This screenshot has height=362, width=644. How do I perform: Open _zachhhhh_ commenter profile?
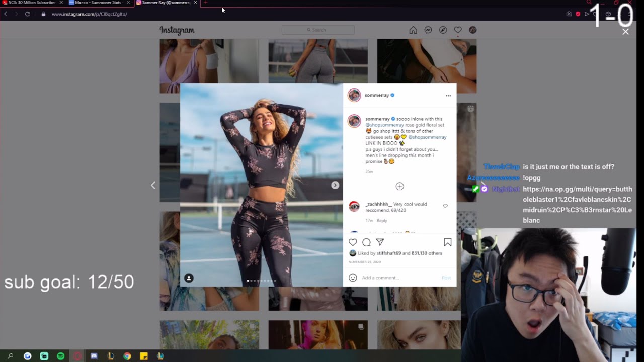coord(378,204)
